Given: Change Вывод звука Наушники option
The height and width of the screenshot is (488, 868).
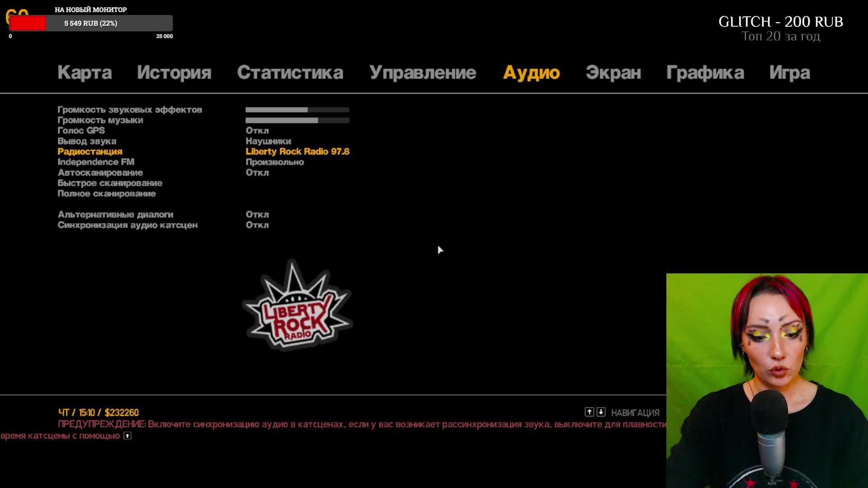Looking at the screenshot, I should [268, 141].
